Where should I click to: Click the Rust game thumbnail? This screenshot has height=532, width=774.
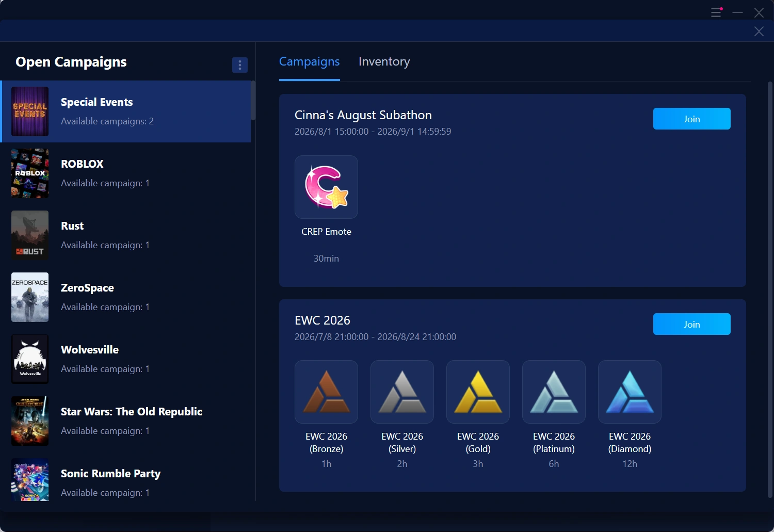(30, 235)
